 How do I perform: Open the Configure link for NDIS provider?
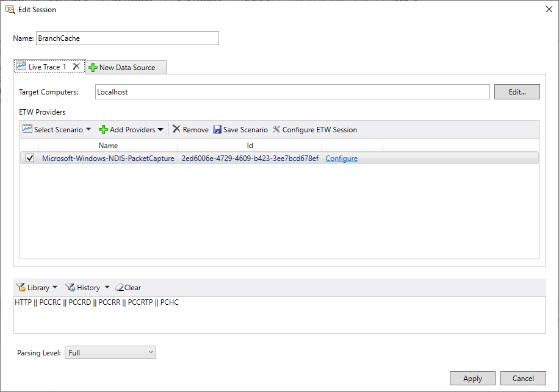pyautogui.click(x=341, y=158)
